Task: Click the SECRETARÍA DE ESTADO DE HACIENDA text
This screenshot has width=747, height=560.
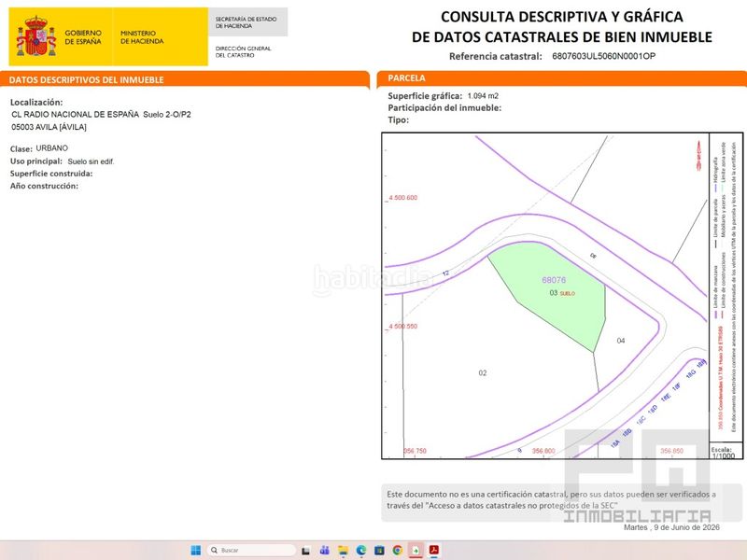Action: pyautogui.click(x=246, y=22)
